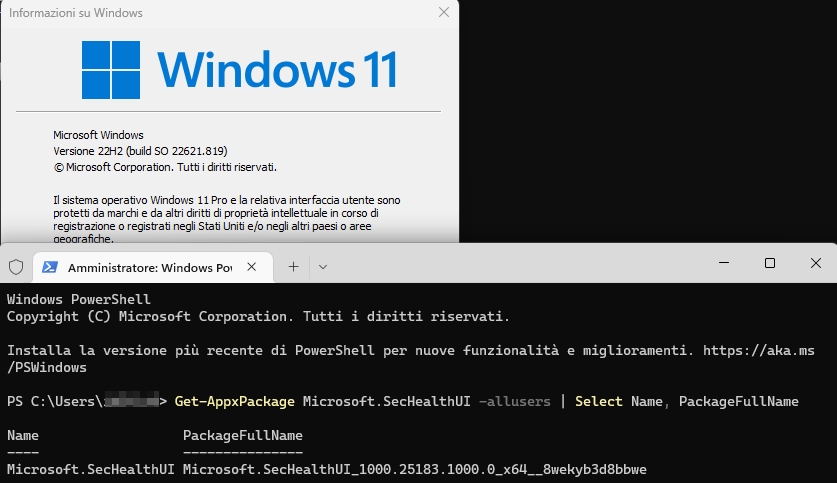Close the Informazioni su Windows dialog
Image resolution: width=837 pixels, height=483 pixels.
click(444, 12)
